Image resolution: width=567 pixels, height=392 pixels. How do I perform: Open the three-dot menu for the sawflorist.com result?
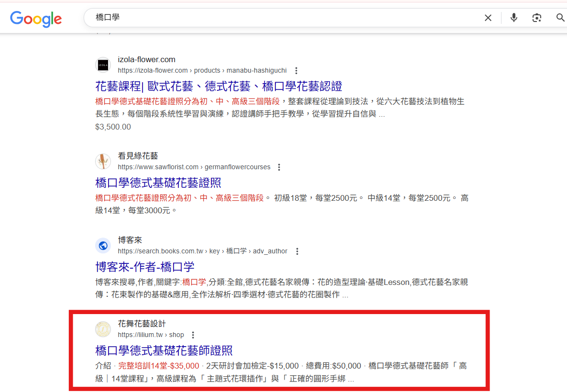click(279, 167)
